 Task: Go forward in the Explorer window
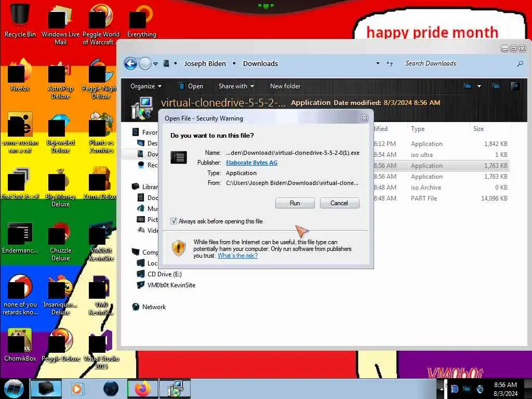point(145,63)
